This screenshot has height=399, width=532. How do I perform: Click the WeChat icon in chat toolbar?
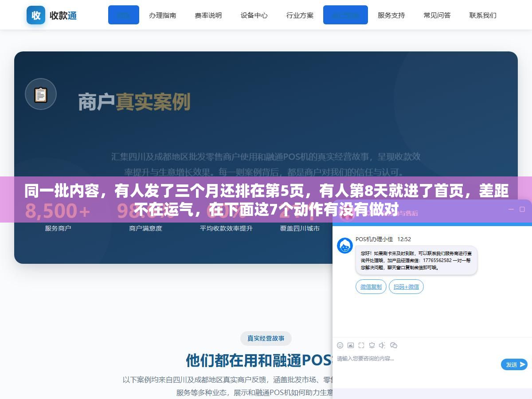tap(394, 345)
